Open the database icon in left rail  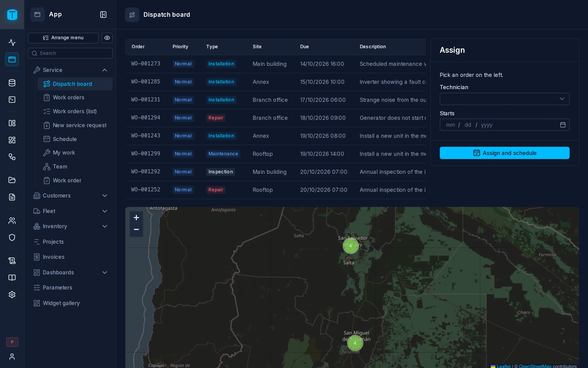(x=12, y=83)
